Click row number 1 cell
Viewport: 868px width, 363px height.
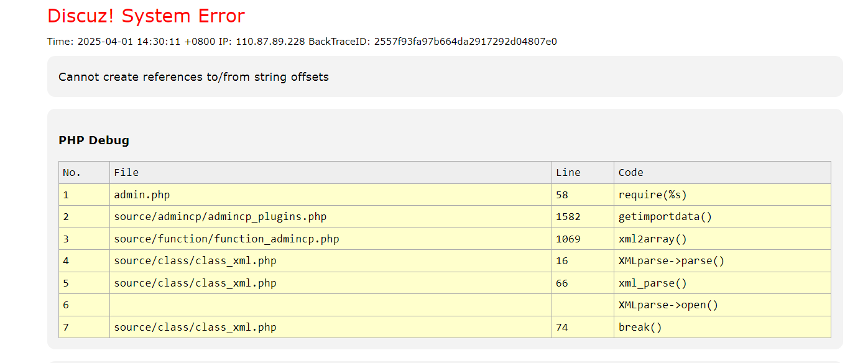(85, 195)
